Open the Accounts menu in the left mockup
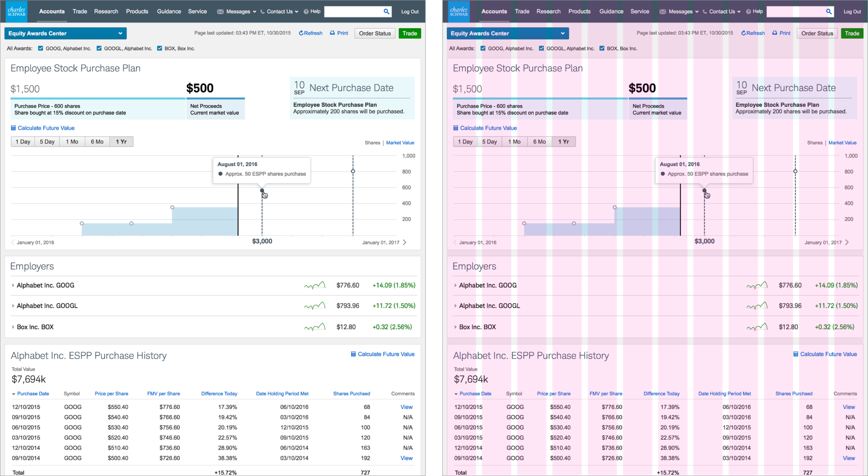Image resolution: width=868 pixels, height=476 pixels. pyautogui.click(x=52, y=11)
